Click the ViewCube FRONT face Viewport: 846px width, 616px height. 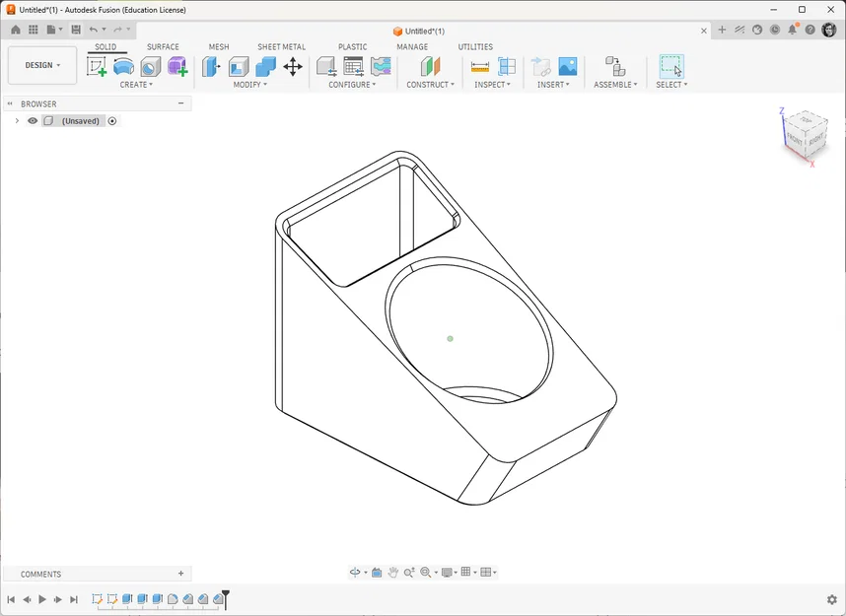coord(794,138)
